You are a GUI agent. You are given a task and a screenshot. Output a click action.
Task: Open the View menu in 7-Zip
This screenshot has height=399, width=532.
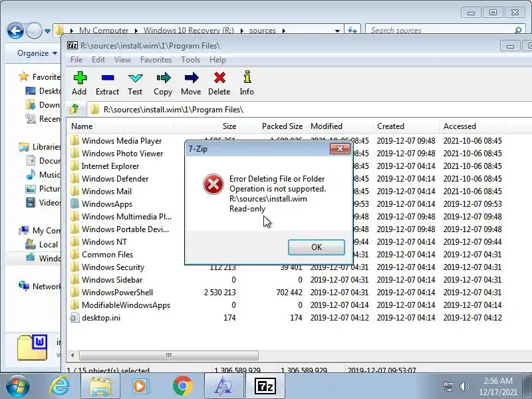(x=122, y=60)
